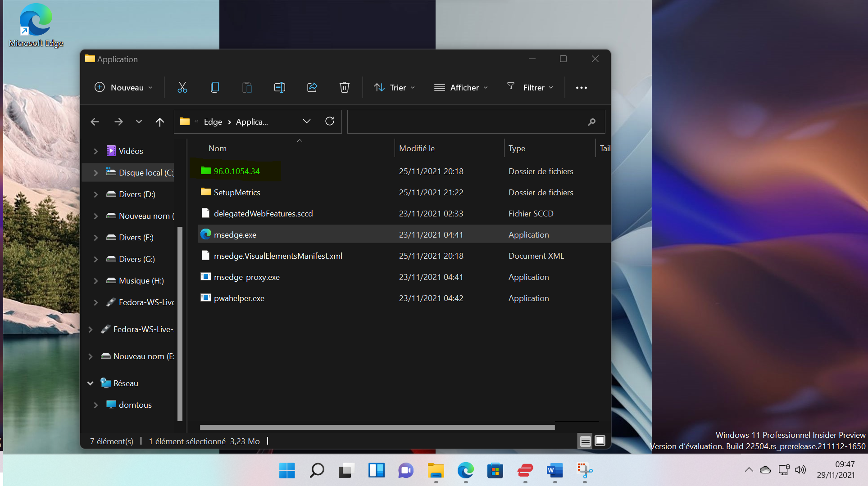Image resolution: width=868 pixels, height=486 pixels.
Task: Refresh the current folder view
Action: [330, 121]
